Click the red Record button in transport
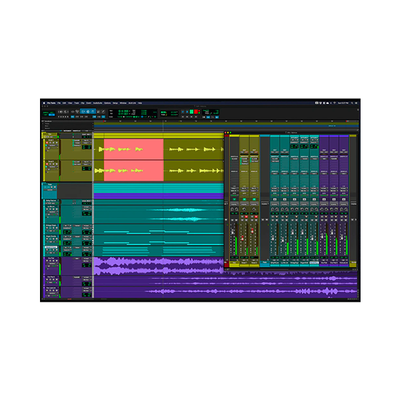The width and height of the screenshot is (400, 400). [x=196, y=112]
